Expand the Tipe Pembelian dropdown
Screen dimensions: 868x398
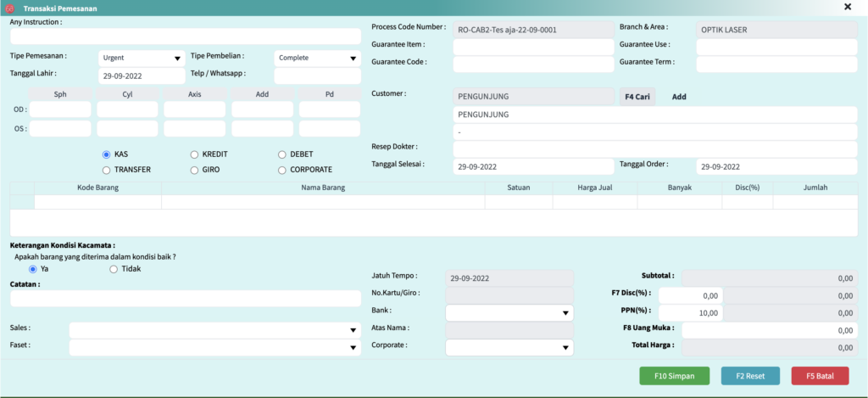point(318,58)
